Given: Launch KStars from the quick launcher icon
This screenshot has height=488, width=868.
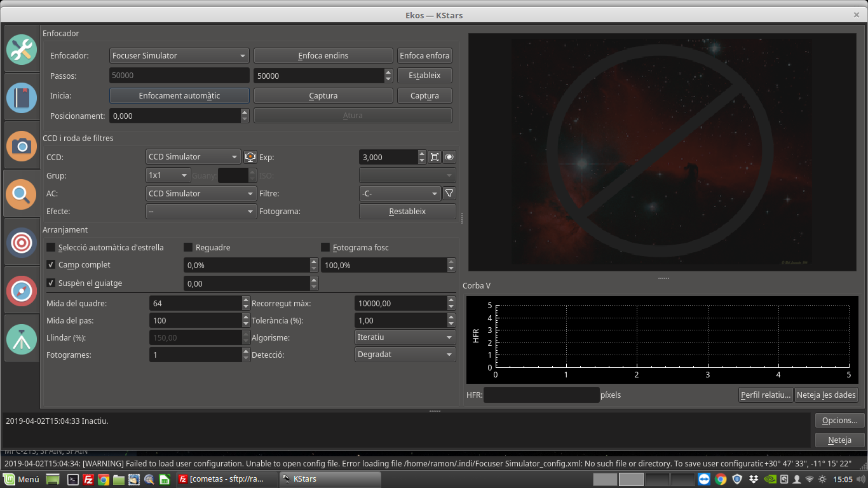Looking at the screenshot, I should coord(149,479).
